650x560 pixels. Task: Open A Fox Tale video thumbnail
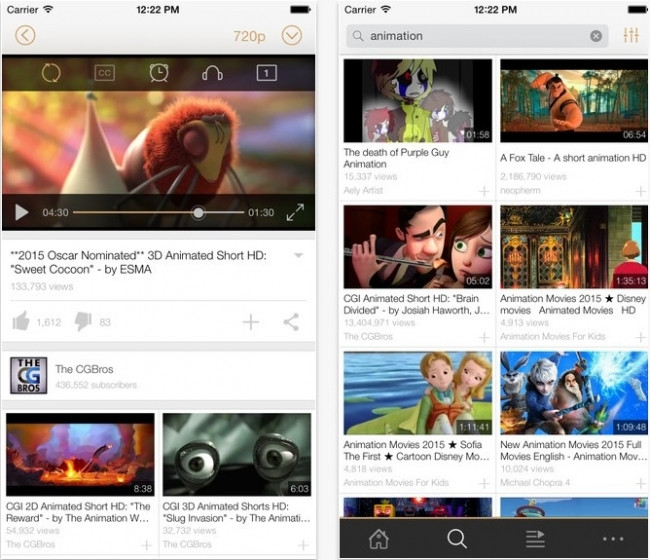(x=574, y=101)
